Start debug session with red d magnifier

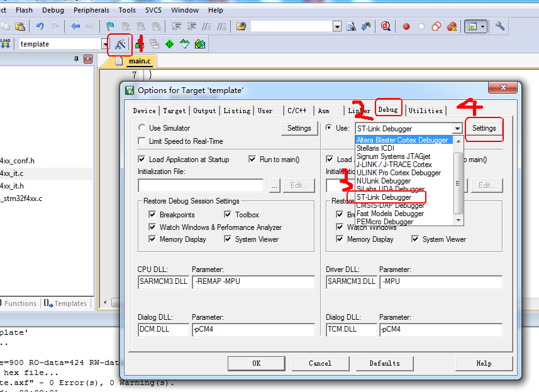(386, 26)
